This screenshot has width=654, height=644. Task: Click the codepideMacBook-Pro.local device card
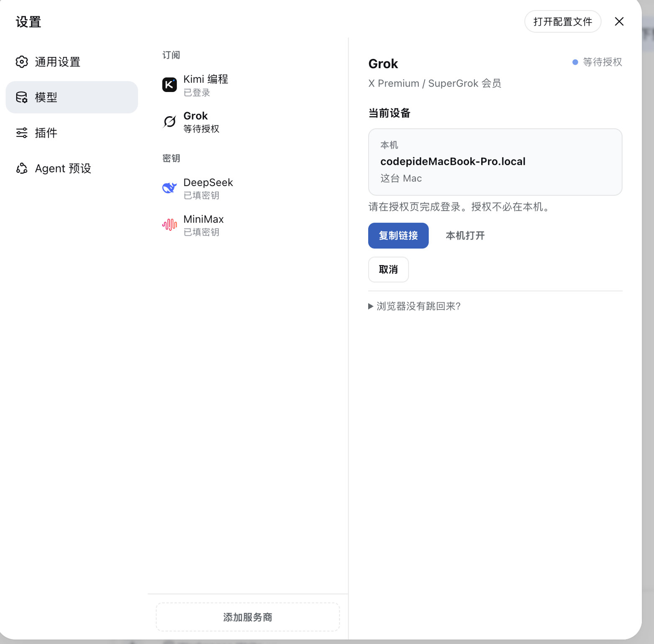(495, 162)
